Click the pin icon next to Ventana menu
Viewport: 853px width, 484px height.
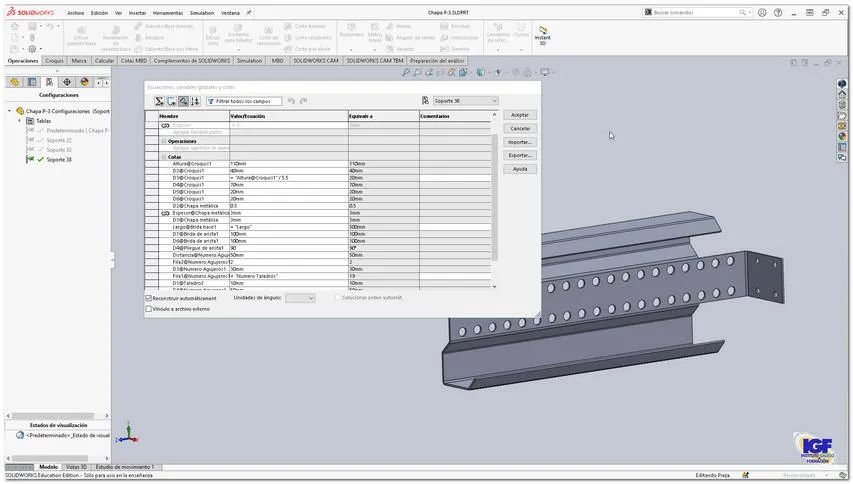(x=249, y=13)
